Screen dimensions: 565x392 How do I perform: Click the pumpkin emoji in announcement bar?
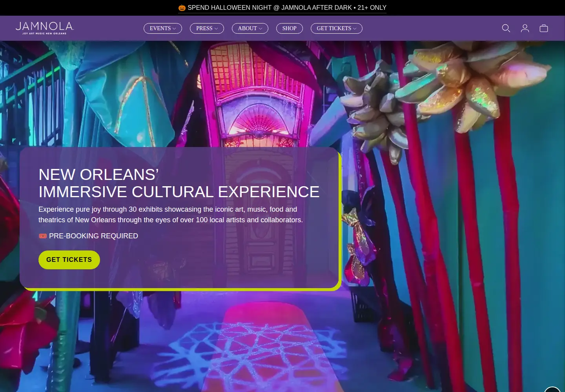pos(182,7)
